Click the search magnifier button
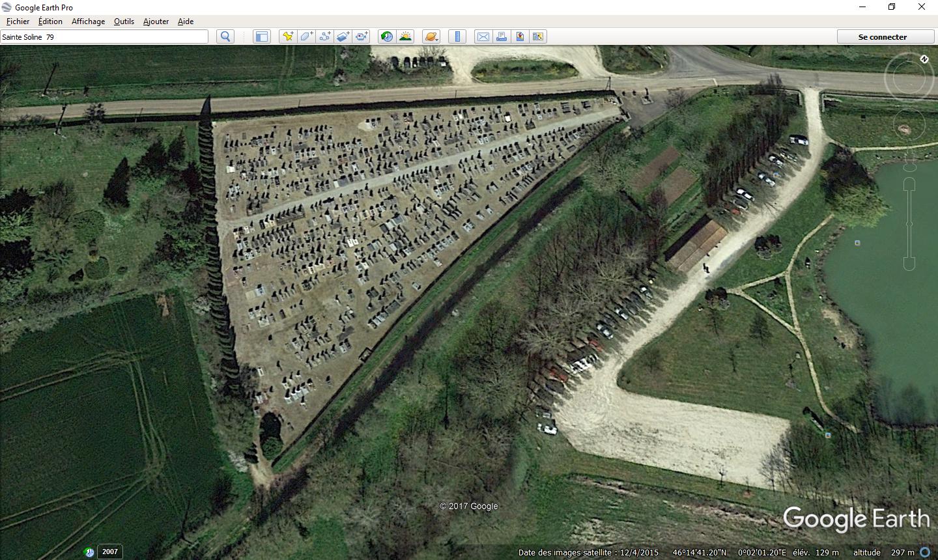The image size is (938, 560). 225,36
